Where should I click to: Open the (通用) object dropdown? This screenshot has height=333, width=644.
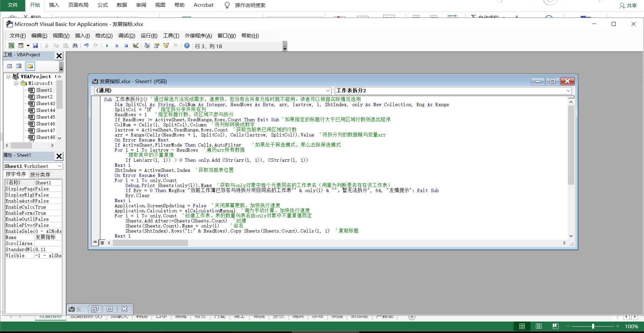pos(328,90)
